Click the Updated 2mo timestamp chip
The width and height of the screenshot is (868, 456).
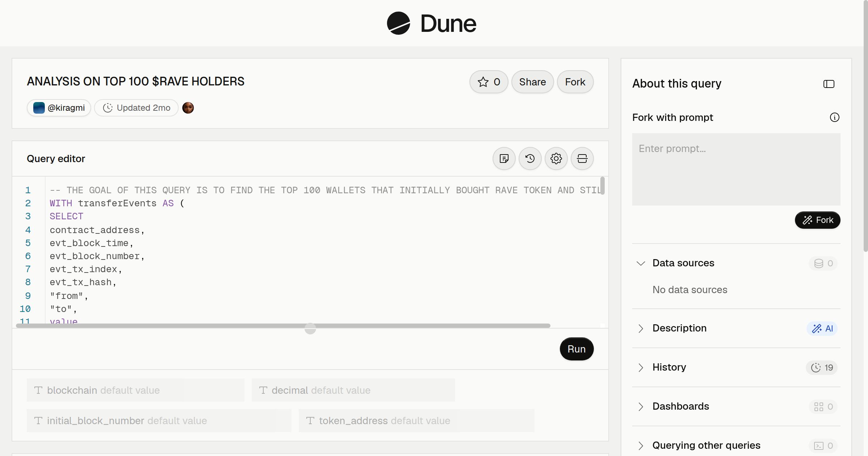point(136,108)
